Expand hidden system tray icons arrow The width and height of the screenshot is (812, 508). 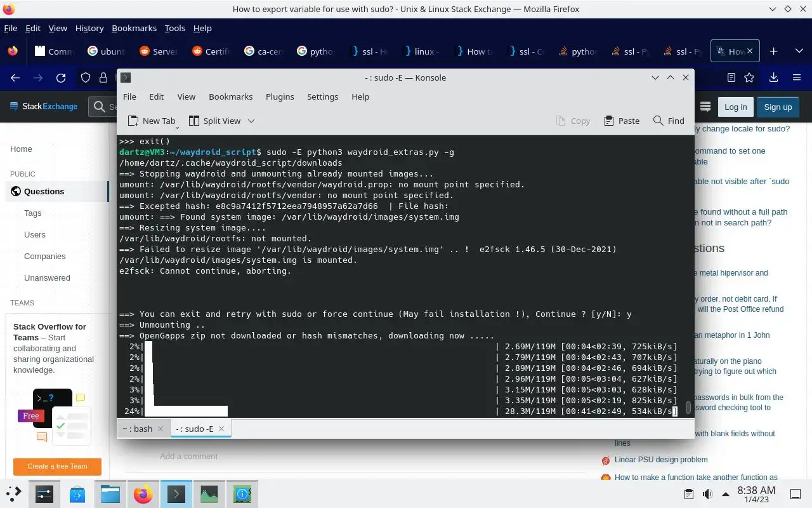724,494
